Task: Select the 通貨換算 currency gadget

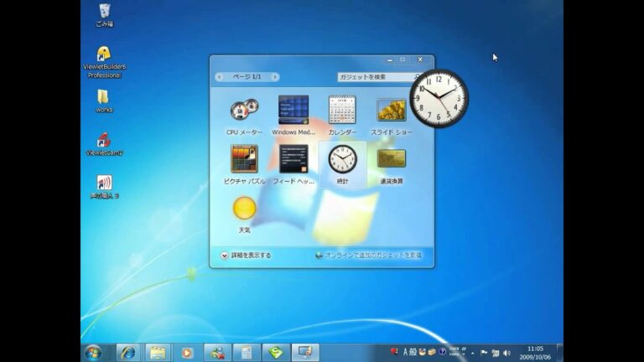Action: coord(391,165)
